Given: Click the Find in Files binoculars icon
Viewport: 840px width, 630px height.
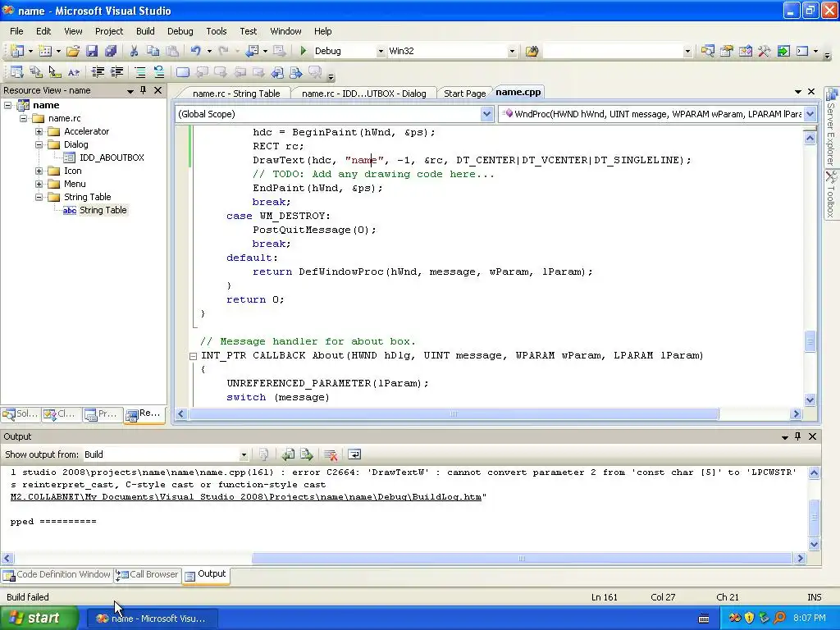Looking at the screenshot, I should click(532, 51).
